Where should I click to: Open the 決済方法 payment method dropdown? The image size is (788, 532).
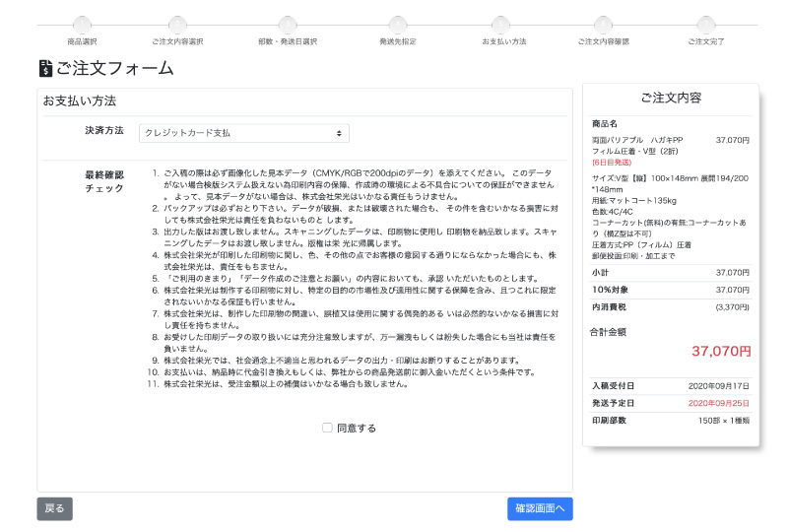pyautogui.click(x=243, y=133)
